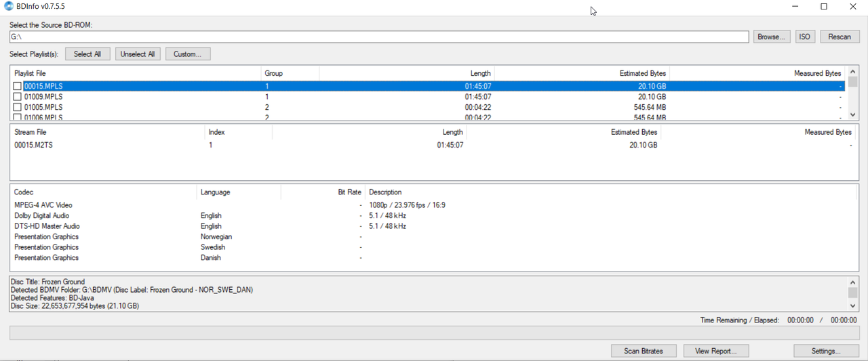Start Scan Bitrates
This screenshot has height=361, width=868.
pos(643,351)
